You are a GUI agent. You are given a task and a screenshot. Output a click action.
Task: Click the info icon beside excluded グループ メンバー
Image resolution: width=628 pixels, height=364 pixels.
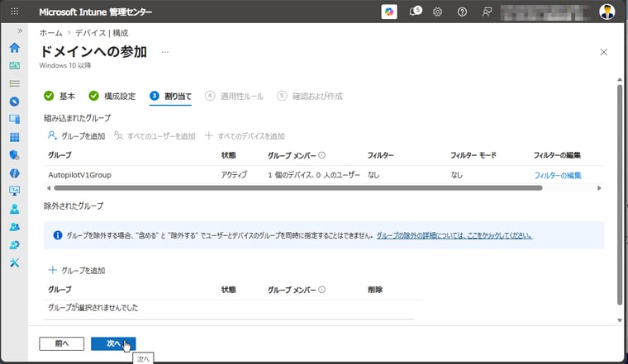tap(322, 289)
